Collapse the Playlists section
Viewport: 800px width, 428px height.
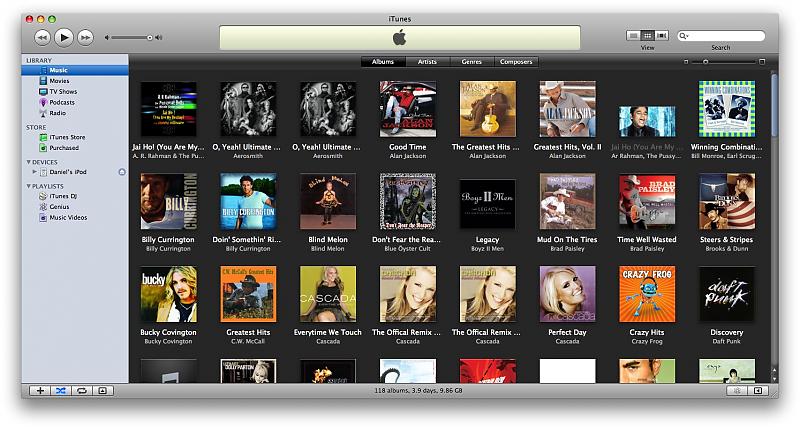coord(29,186)
